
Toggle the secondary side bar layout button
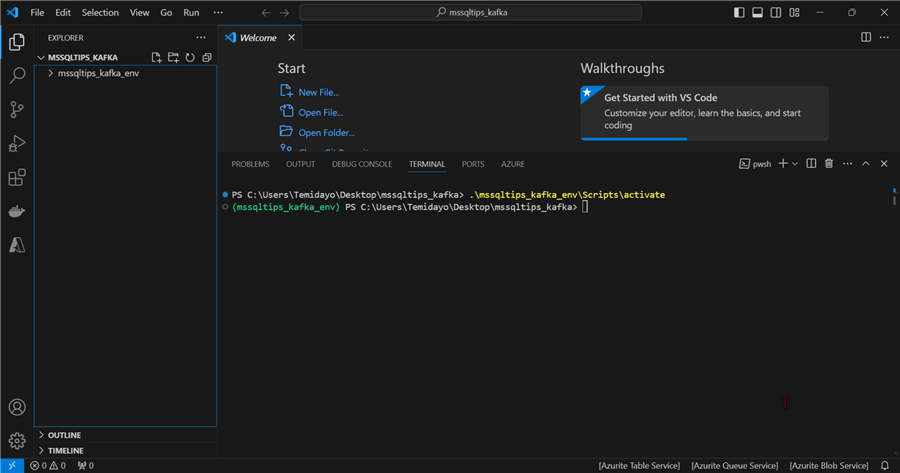[776, 13]
